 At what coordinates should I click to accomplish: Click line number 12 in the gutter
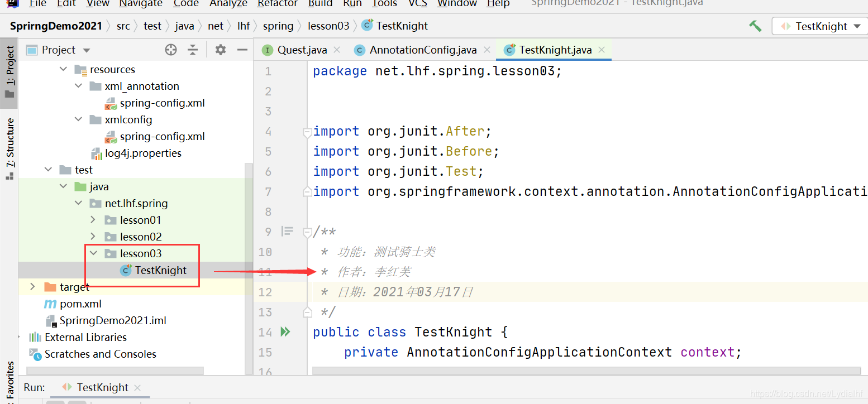tap(265, 292)
